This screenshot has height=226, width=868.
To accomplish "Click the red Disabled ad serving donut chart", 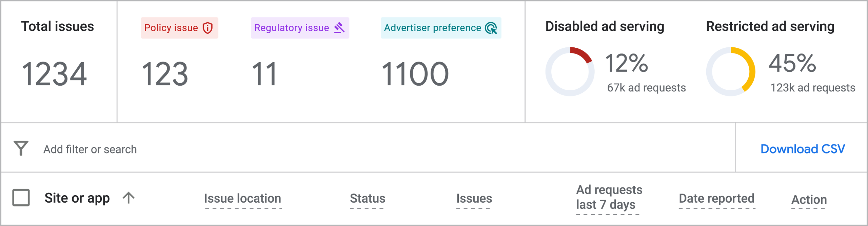I will pyautogui.click(x=570, y=71).
